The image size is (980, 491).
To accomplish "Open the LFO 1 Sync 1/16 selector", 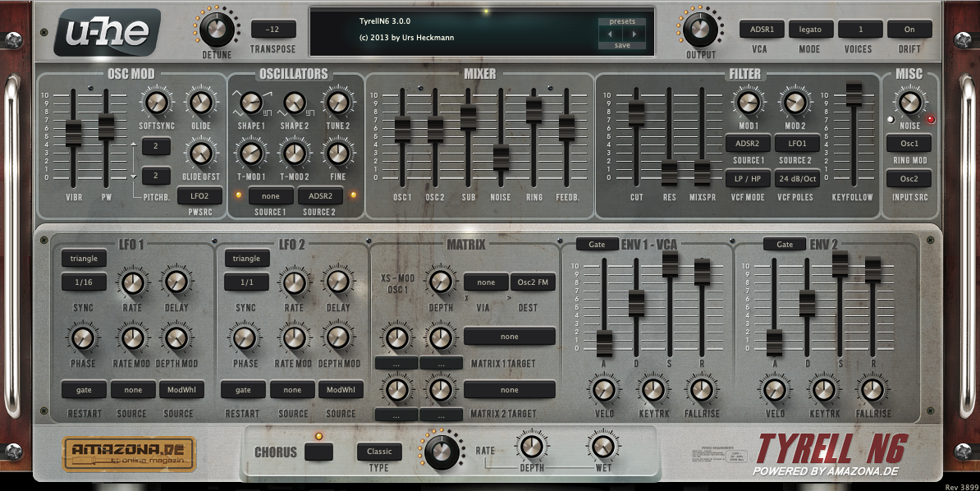I will [84, 282].
